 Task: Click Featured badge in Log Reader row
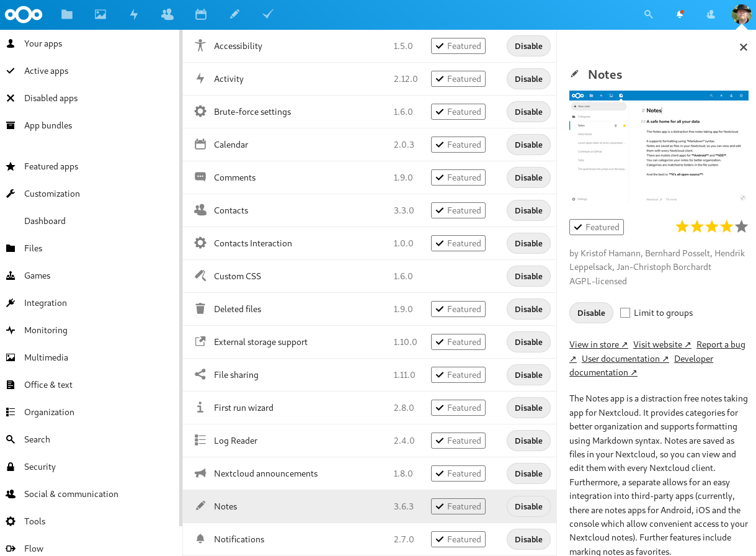point(458,441)
